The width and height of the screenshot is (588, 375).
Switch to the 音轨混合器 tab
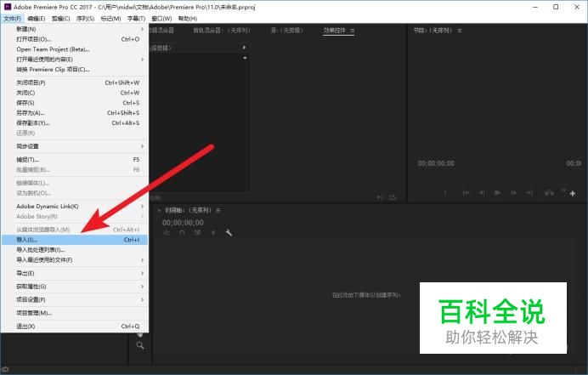point(221,30)
